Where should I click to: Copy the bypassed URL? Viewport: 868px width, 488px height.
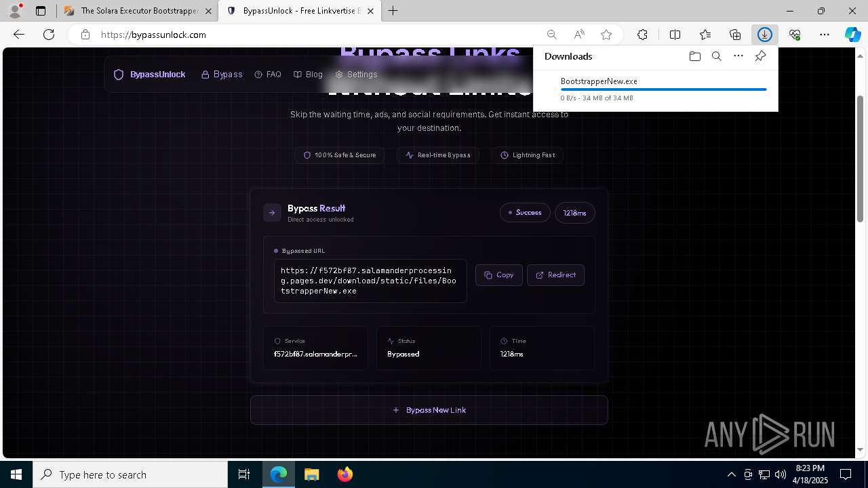click(499, 275)
